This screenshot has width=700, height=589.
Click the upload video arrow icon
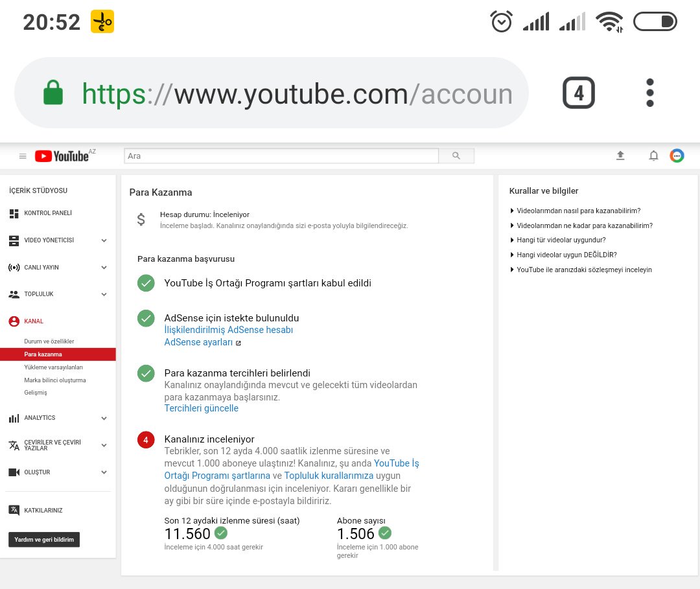click(x=620, y=156)
